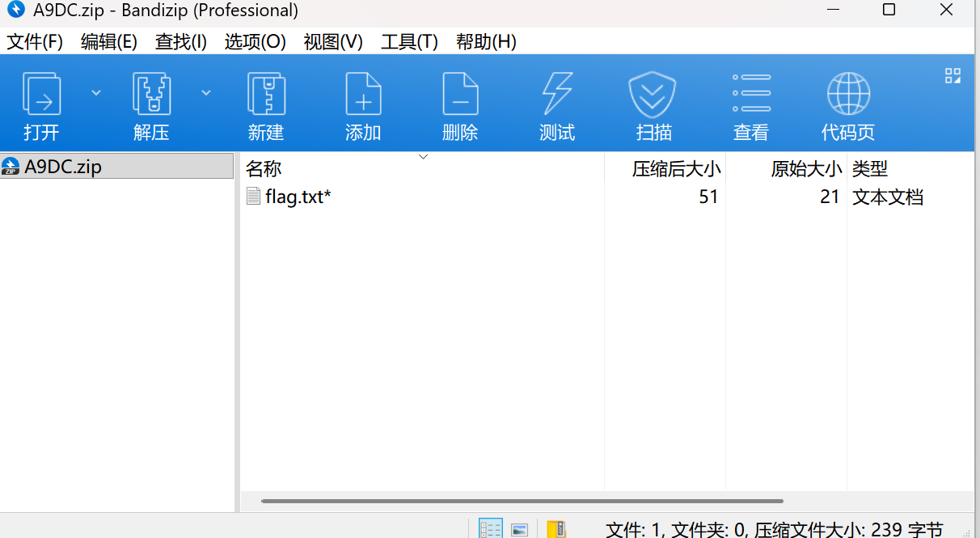Open the 文件(F) menu
Screen dimensions: 980x538
click(35, 42)
